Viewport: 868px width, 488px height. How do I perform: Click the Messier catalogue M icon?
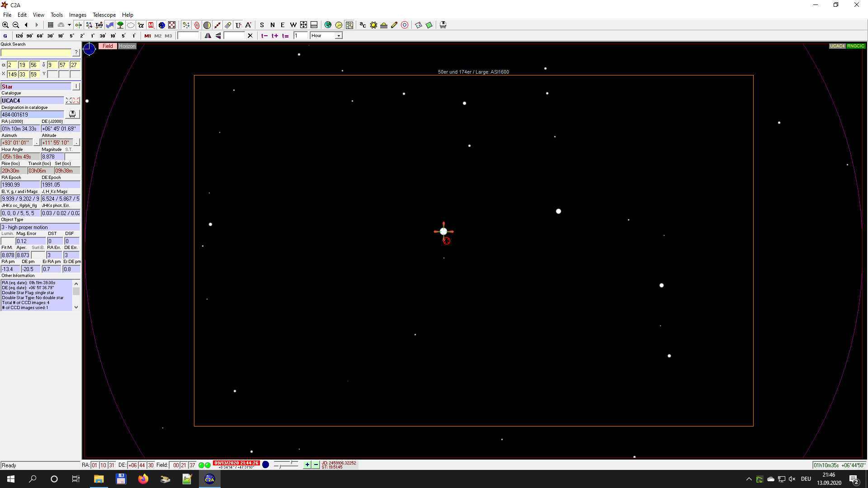[x=151, y=25]
